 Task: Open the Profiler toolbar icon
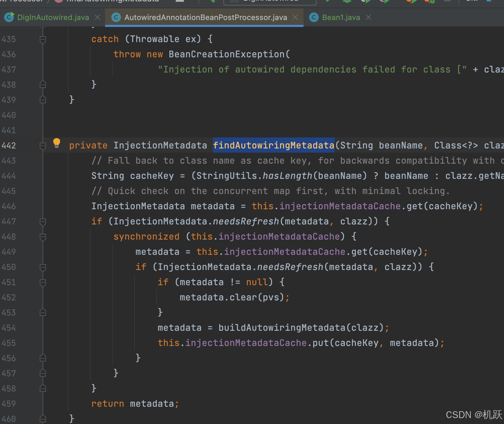385,1
